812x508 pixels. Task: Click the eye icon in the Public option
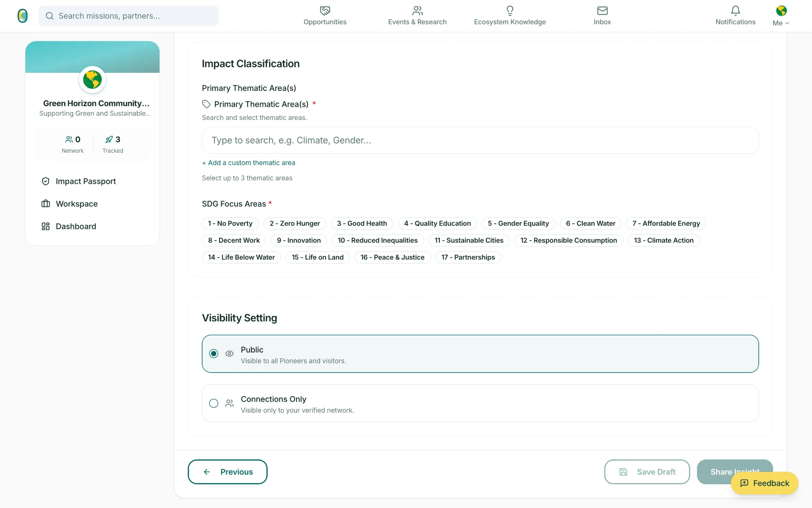[x=230, y=353]
